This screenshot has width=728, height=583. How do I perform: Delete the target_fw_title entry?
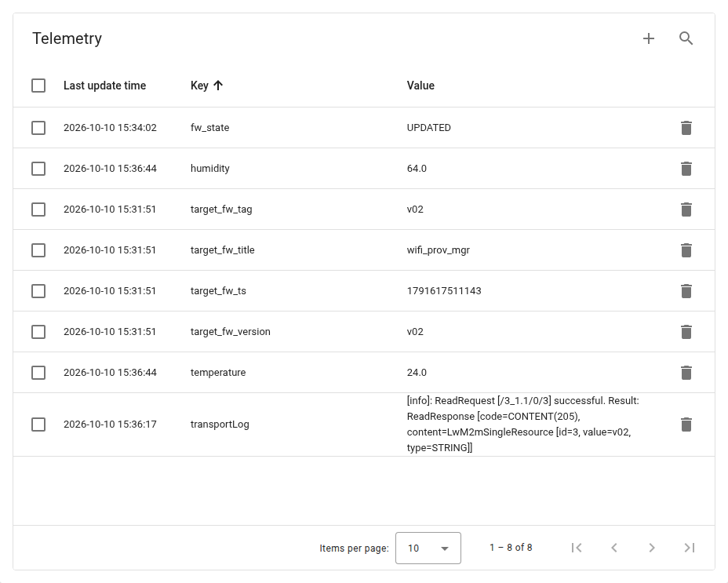coord(686,250)
